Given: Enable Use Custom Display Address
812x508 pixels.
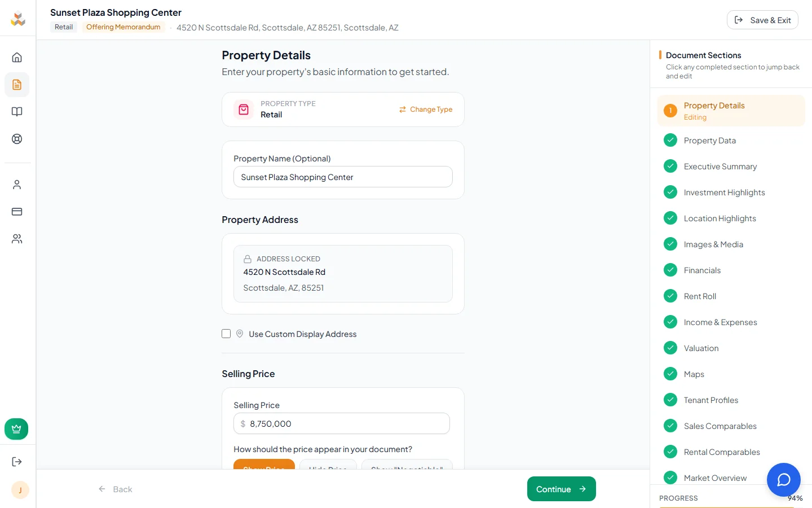Looking at the screenshot, I should pos(226,334).
